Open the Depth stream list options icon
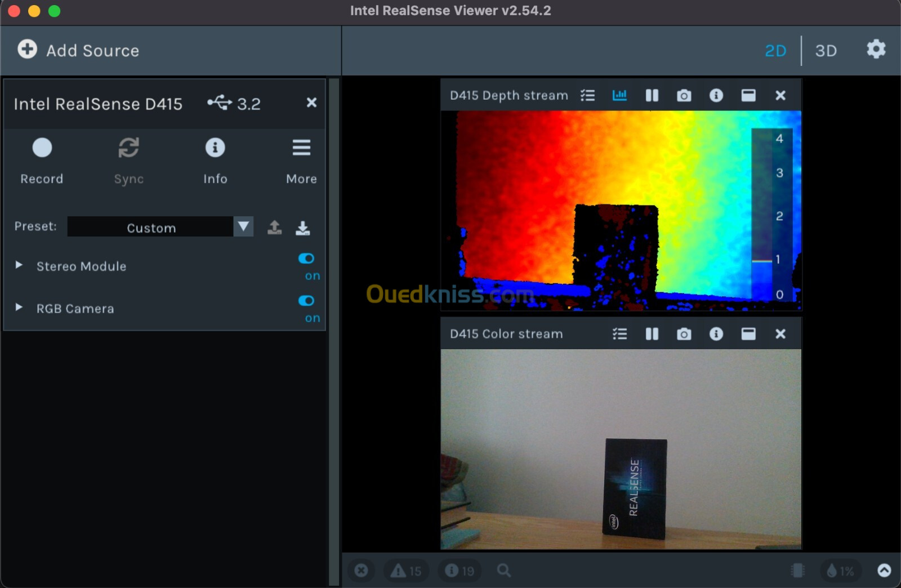 (x=587, y=95)
